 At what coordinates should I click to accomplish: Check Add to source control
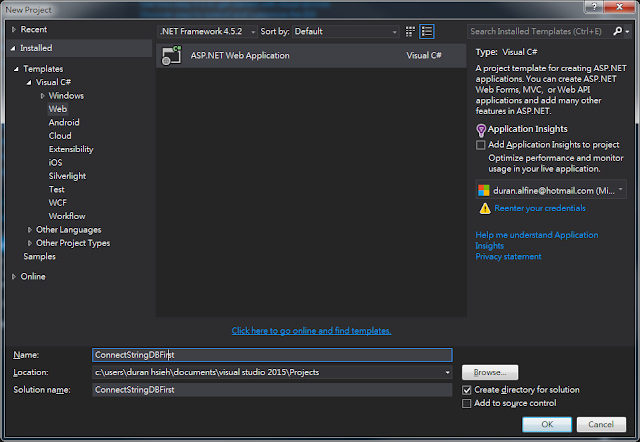pos(467,404)
